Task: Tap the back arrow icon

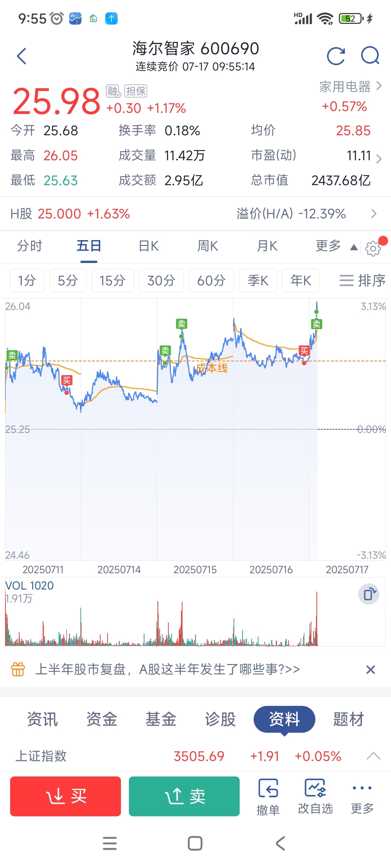Action: (x=22, y=56)
